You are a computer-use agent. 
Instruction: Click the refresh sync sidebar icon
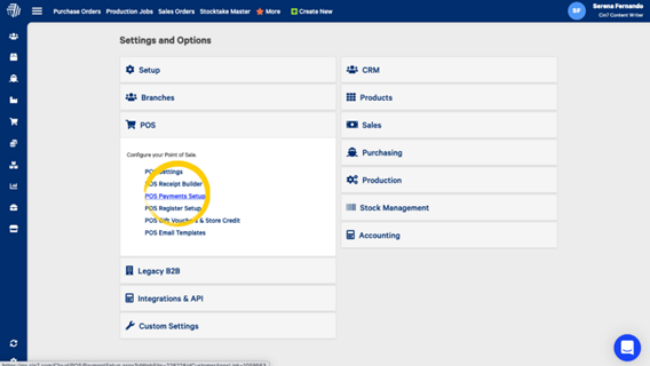(14, 343)
